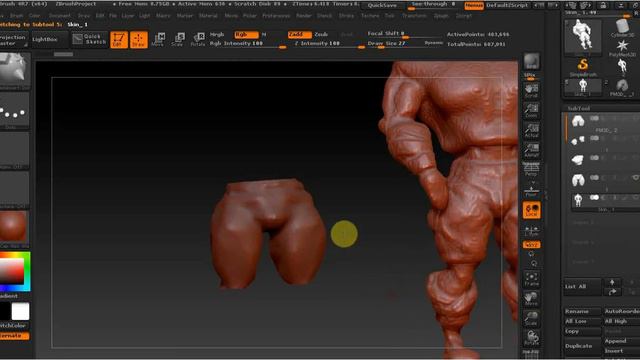Open the Projection Master
This screenshot has height=360, width=640.
tap(13, 40)
